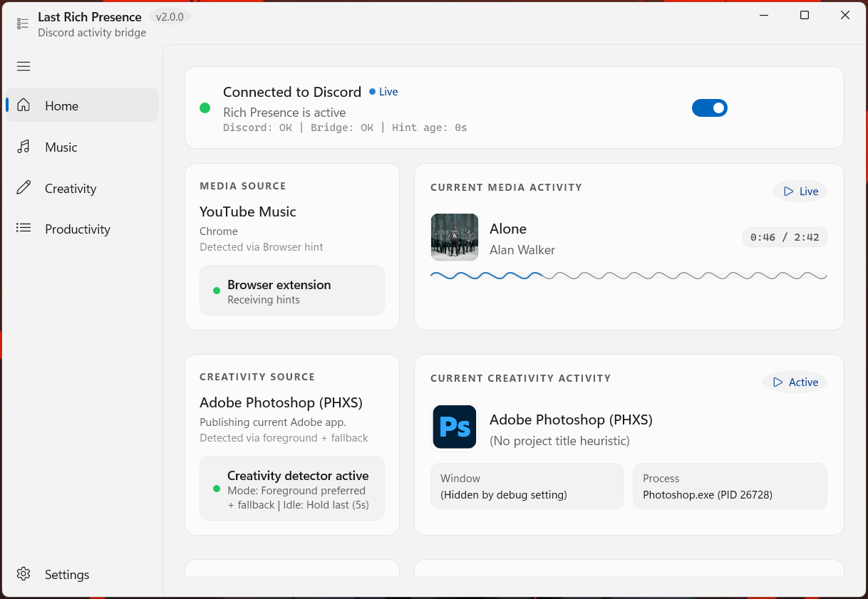Click the Chrome browser label
The width and height of the screenshot is (868, 599).
pyautogui.click(x=219, y=231)
